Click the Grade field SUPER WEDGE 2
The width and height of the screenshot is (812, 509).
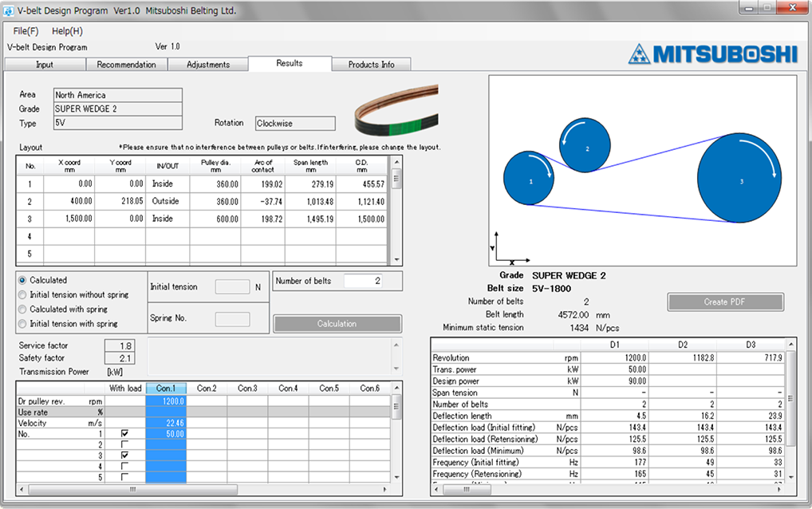coord(118,109)
